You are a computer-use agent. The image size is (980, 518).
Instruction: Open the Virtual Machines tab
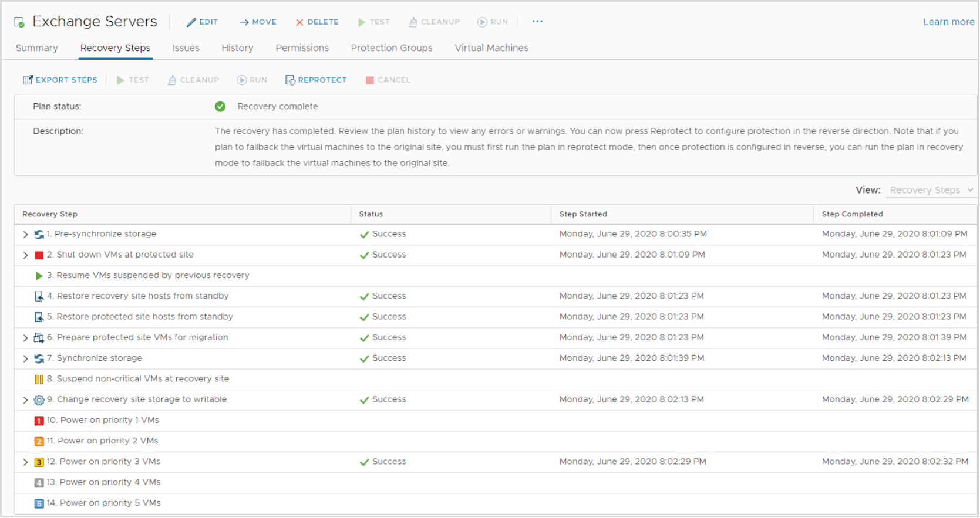(491, 48)
